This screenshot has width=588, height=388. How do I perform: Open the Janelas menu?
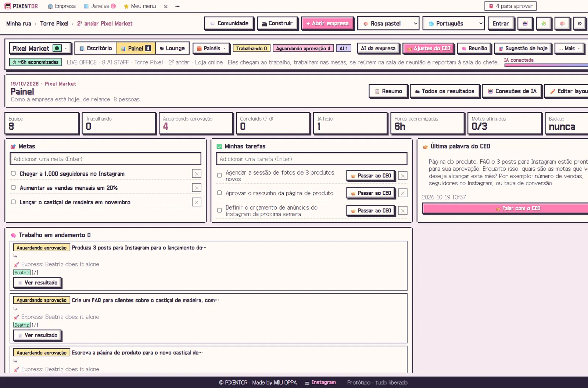[x=100, y=6]
